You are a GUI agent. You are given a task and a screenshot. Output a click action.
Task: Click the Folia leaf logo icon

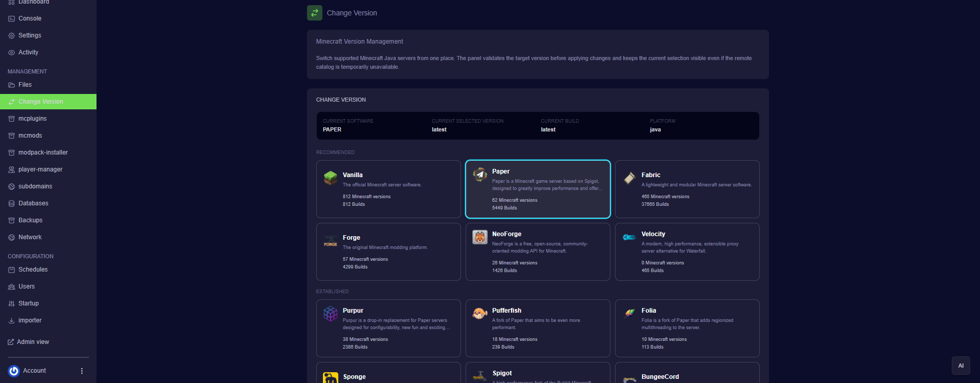[x=629, y=314]
